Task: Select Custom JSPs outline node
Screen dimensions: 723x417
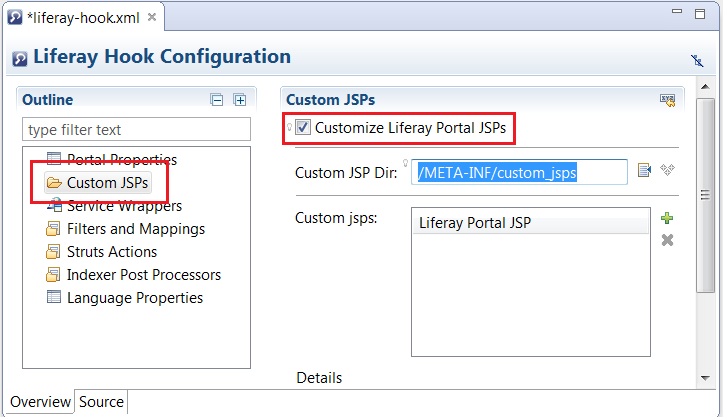Action: coord(98,183)
